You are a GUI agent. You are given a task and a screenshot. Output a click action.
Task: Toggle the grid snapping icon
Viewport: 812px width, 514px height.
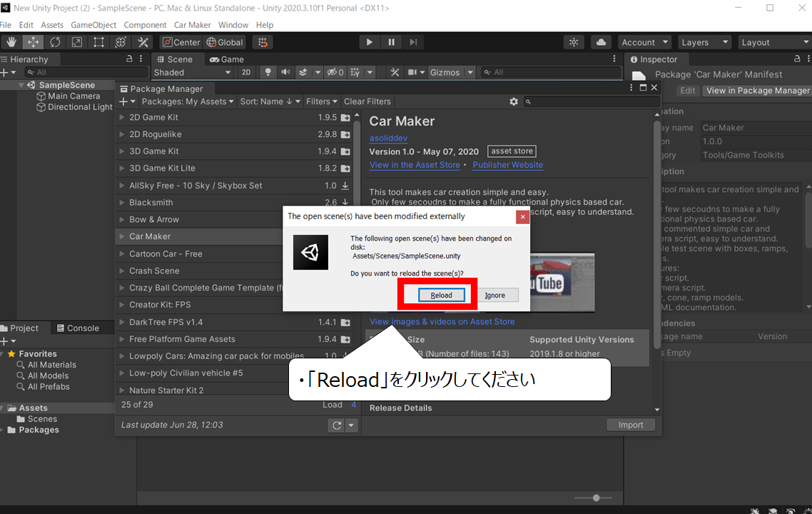click(x=263, y=43)
